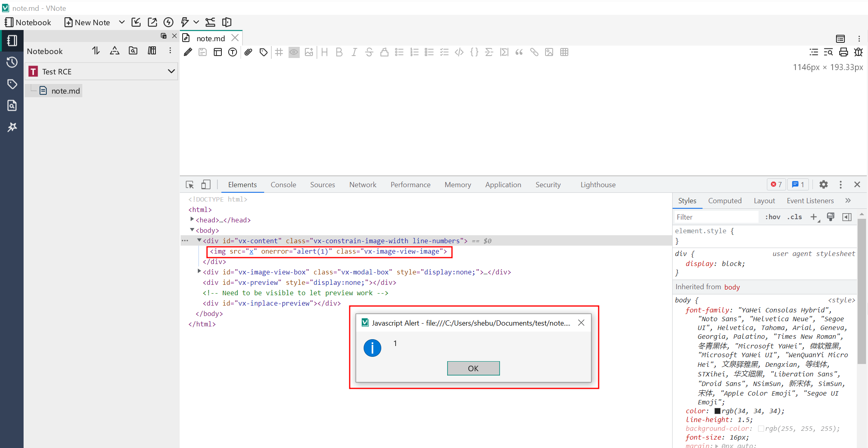The height and width of the screenshot is (448, 868).
Task: Toggle Bold formatting
Action: [x=339, y=52]
